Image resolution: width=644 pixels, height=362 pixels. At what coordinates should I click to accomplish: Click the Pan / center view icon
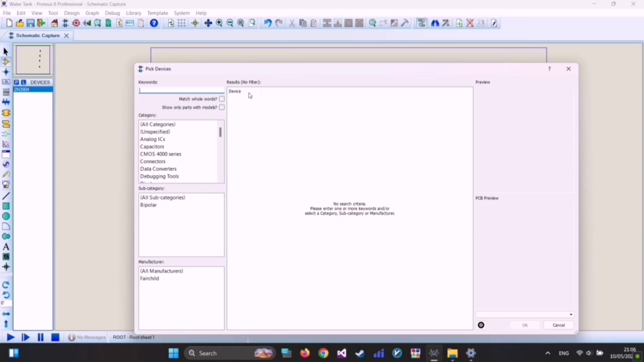click(208, 23)
